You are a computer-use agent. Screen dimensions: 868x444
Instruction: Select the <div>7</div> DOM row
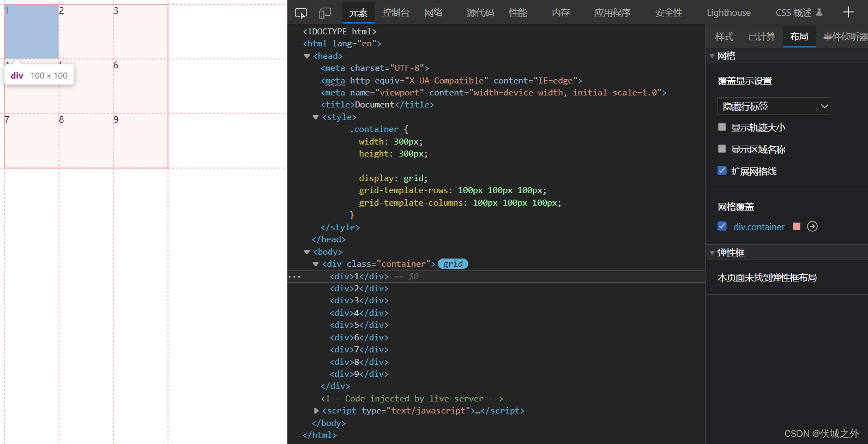(359, 350)
